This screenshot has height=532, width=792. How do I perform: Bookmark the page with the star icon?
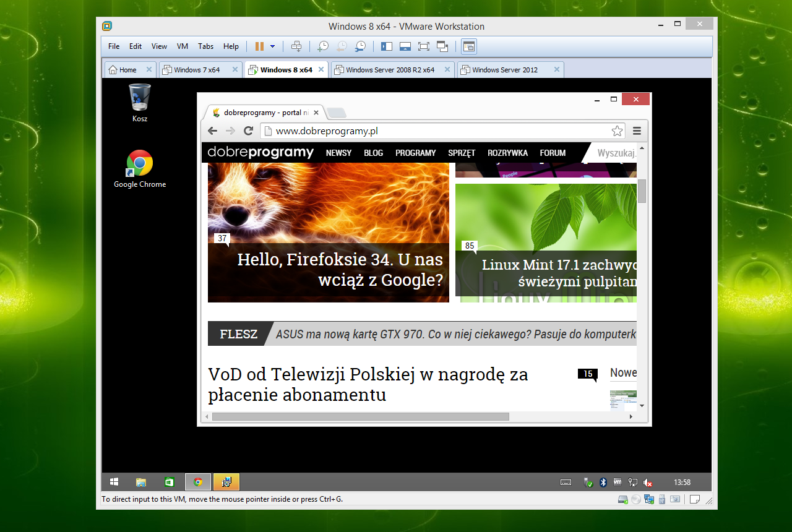point(617,131)
